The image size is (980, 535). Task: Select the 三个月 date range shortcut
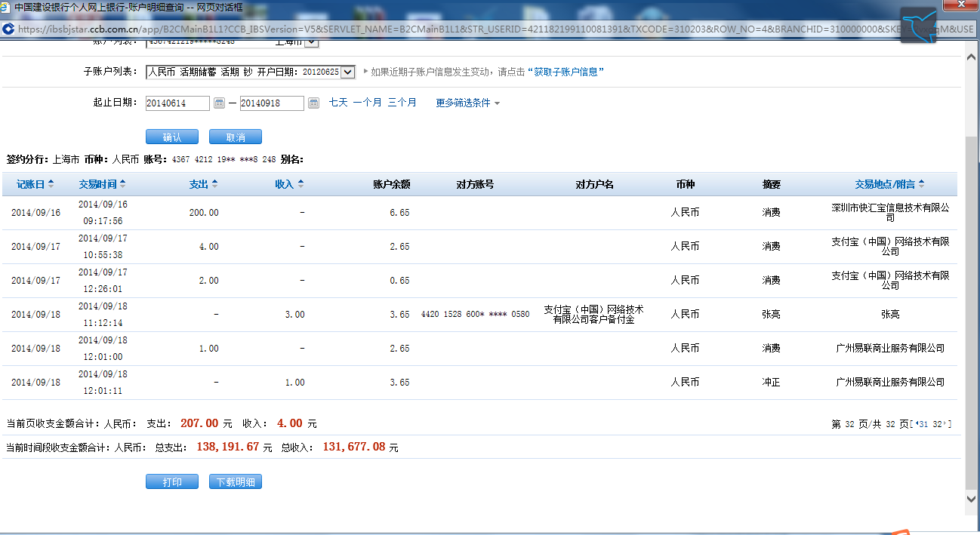pyautogui.click(x=402, y=103)
